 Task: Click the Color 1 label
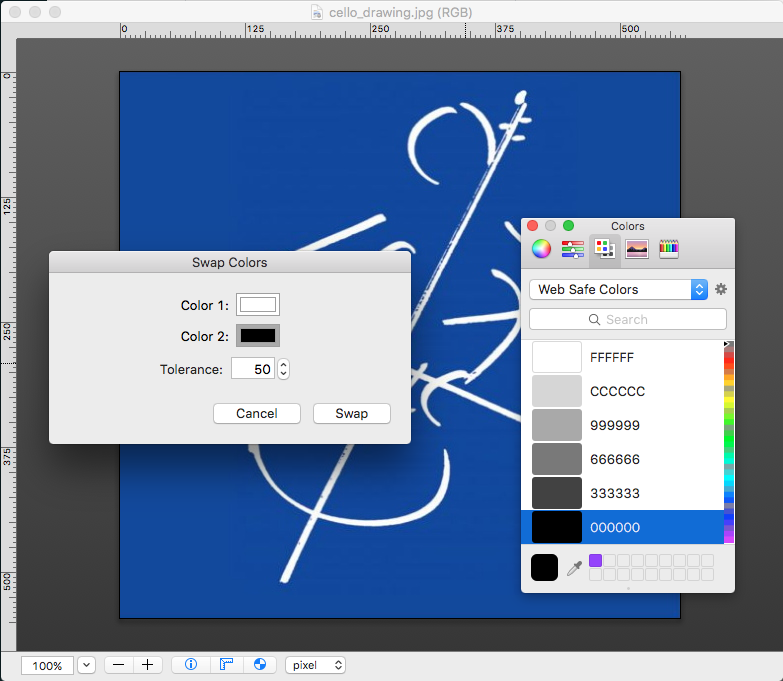[x=205, y=306]
